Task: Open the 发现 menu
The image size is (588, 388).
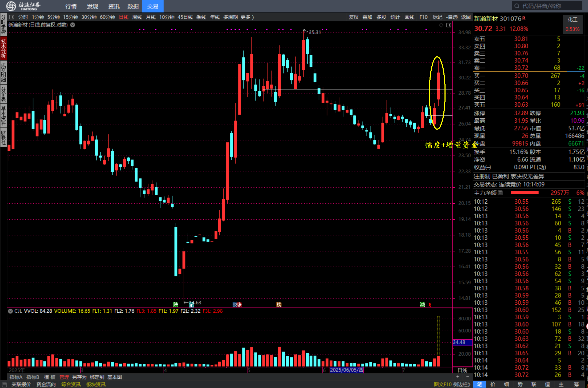Action: (92, 6)
